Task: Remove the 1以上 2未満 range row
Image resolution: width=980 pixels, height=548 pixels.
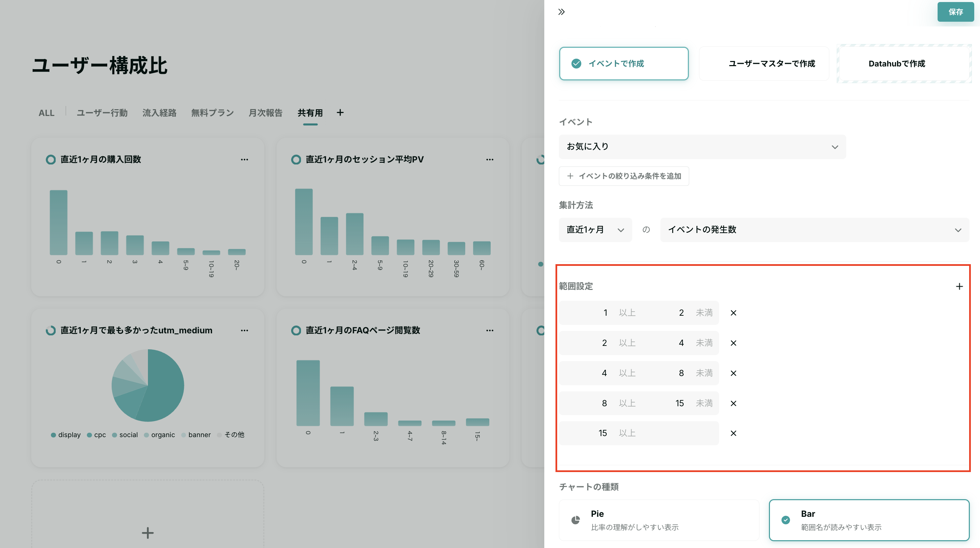Action: pos(733,313)
